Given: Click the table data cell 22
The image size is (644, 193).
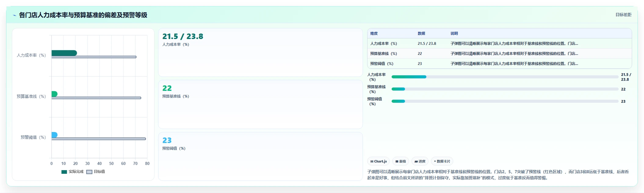Looking at the screenshot, I should pos(420,54).
